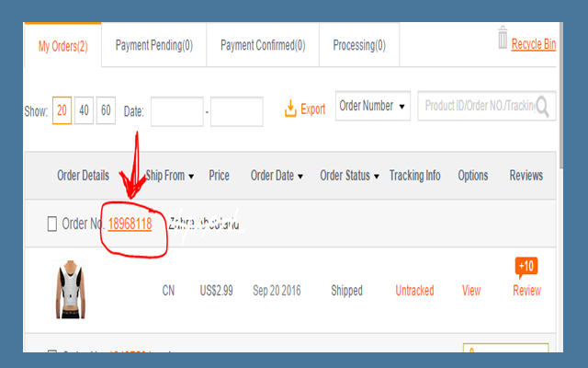Click the search magnifier icon
Screen dimensions: 588x368
(x=543, y=107)
